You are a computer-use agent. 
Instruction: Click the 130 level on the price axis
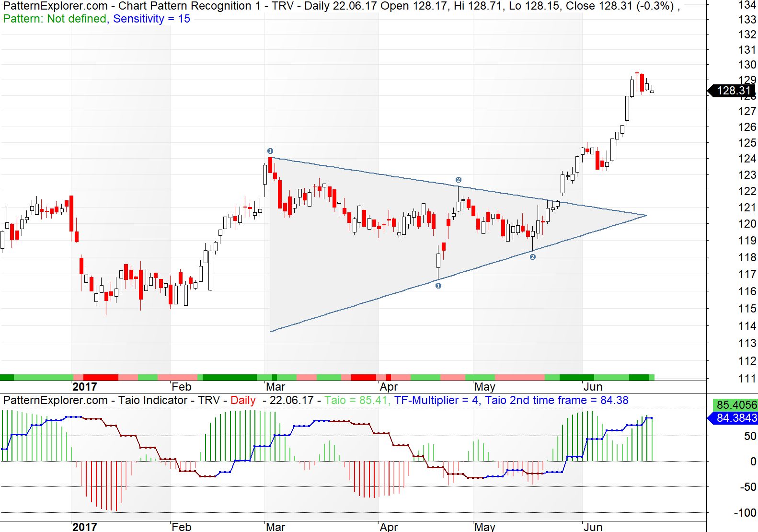tap(747, 65)
